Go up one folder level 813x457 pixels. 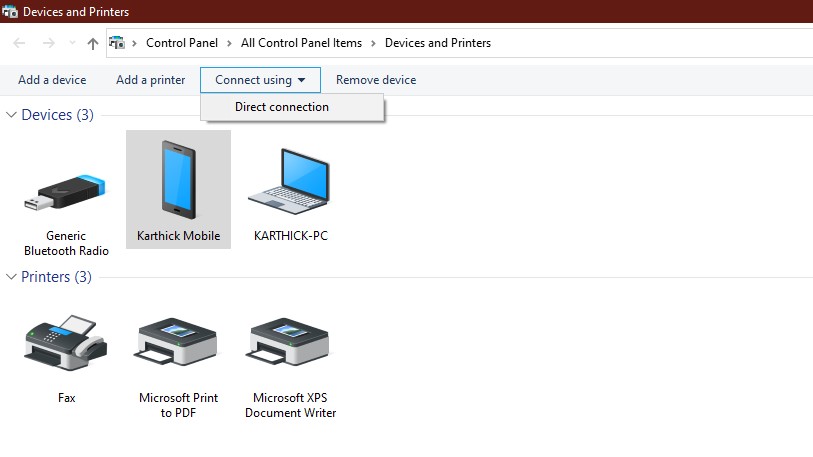pos(93,44)
